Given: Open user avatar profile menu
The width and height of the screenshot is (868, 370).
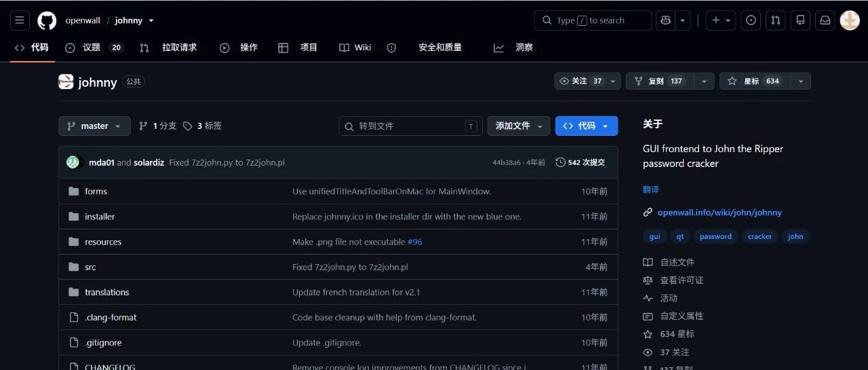Looking at the screenshot, I should coord(850,20).
